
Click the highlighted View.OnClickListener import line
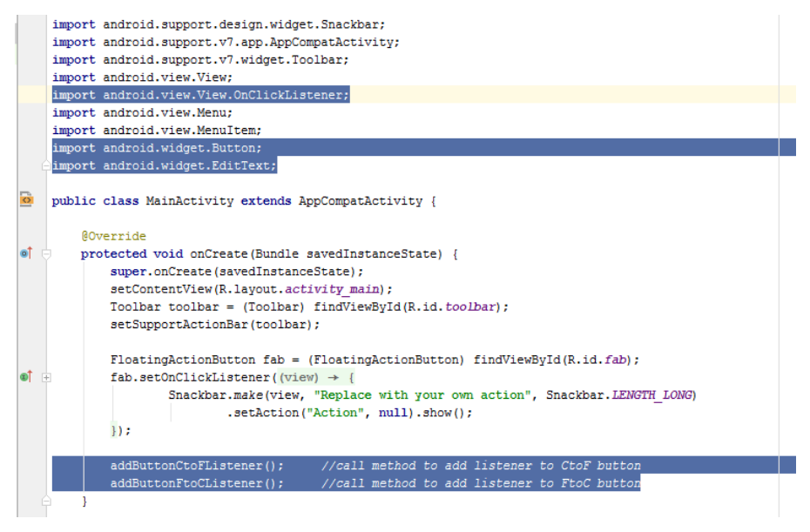click(201, 95)
